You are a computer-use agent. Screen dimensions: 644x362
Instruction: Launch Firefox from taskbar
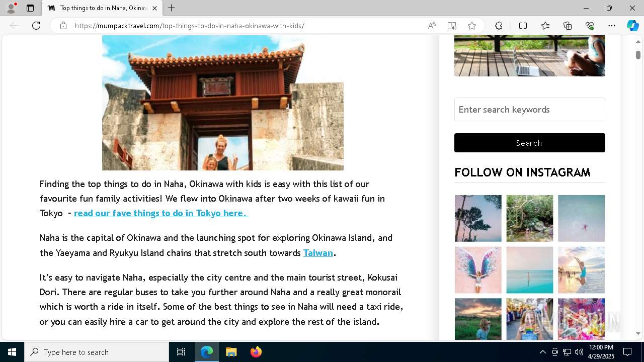[256, 352]
